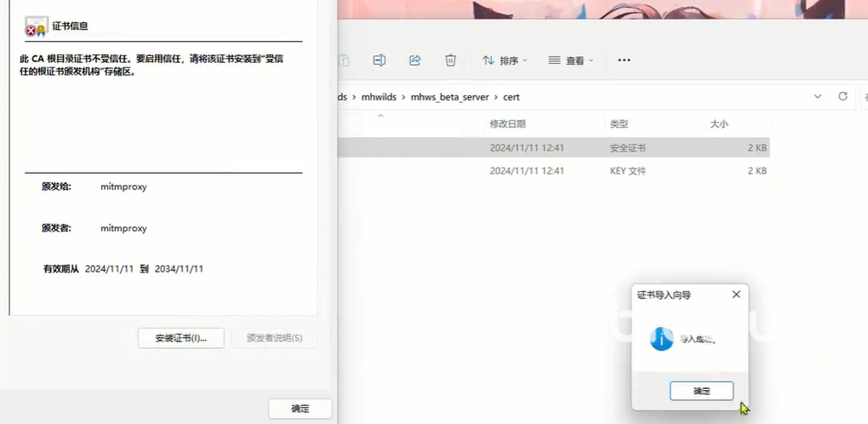Screen dimensions: 868x424
Task: Go to mhws_beta_server breadcrumb folder
Action: [449, 97]
